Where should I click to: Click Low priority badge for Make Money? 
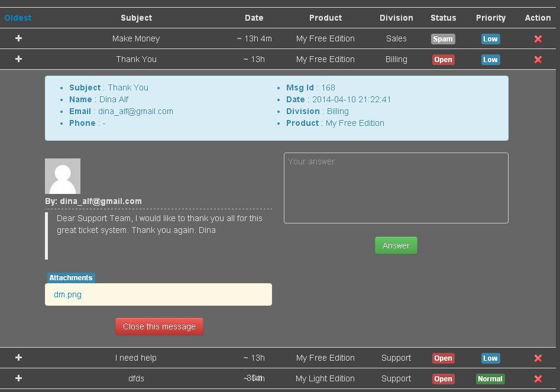pos(490,39)
